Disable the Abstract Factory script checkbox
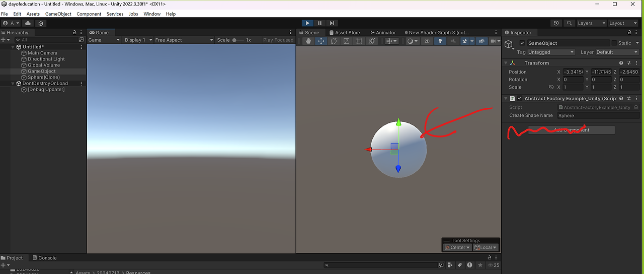Image resolution: width=644 pixels, height=274 pixels. coord(520,99)
